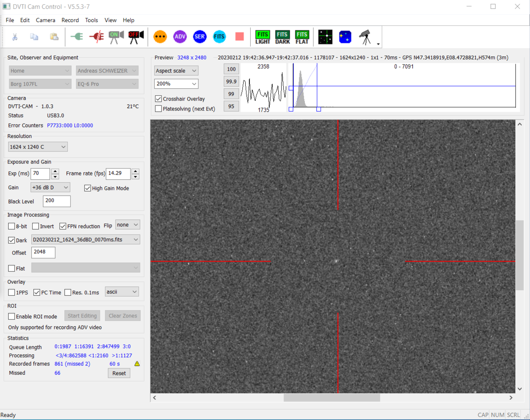Click the cyan FITS recording icon

pyautogui.click(x=219, y=37)
